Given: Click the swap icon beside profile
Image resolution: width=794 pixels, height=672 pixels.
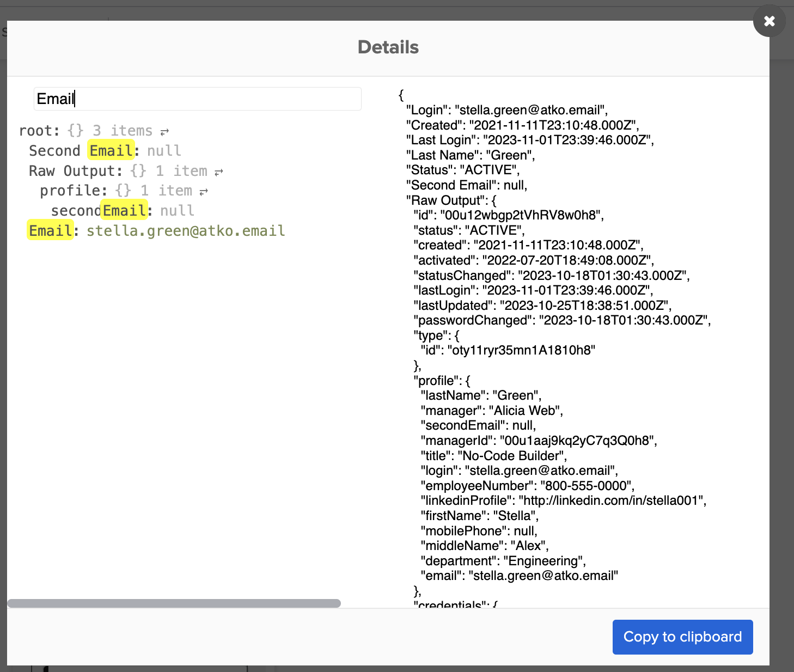Looking at the screenshot, I should click(204, 192).
